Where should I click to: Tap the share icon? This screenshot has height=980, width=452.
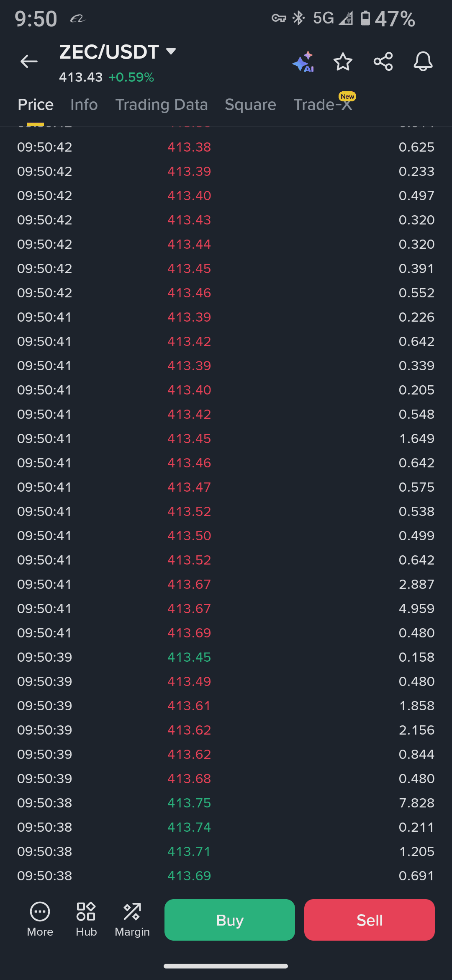point(383,62)
